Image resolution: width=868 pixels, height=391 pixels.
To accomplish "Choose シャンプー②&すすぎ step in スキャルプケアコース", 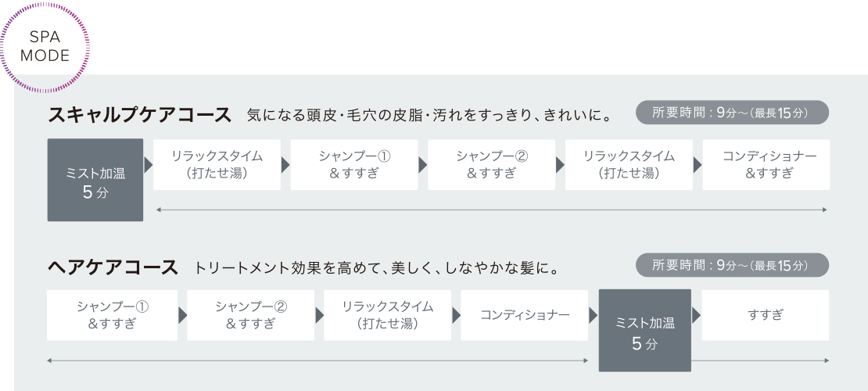I will 491,165.
